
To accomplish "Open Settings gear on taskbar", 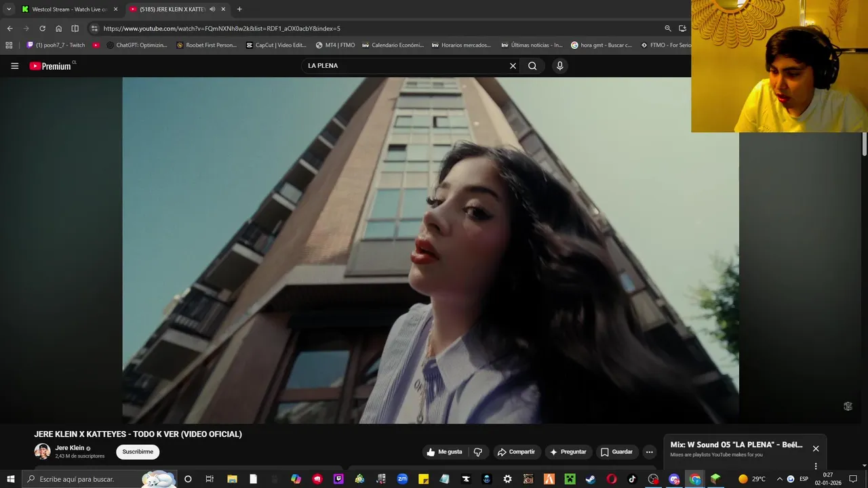I will (507, 479).
